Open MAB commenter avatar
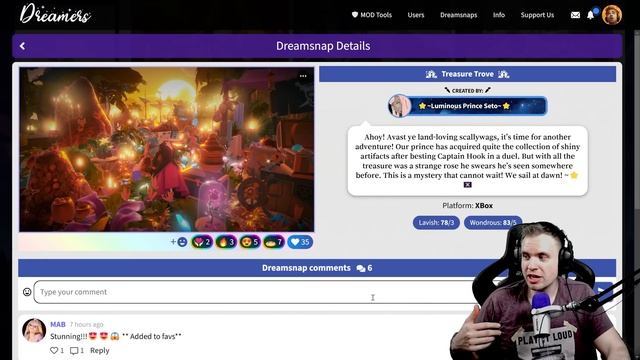This screenshot has width=640, height=360. coord(34,330)
